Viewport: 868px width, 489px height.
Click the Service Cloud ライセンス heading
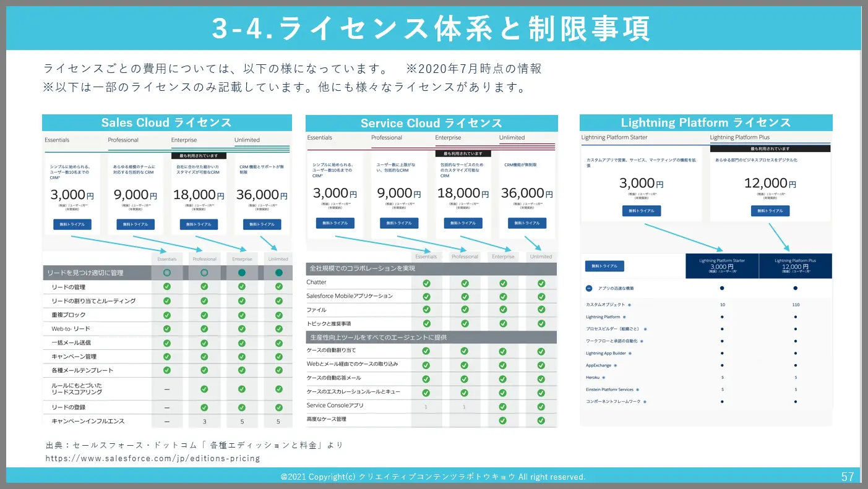pyautogui.click(x=431, y=123)
